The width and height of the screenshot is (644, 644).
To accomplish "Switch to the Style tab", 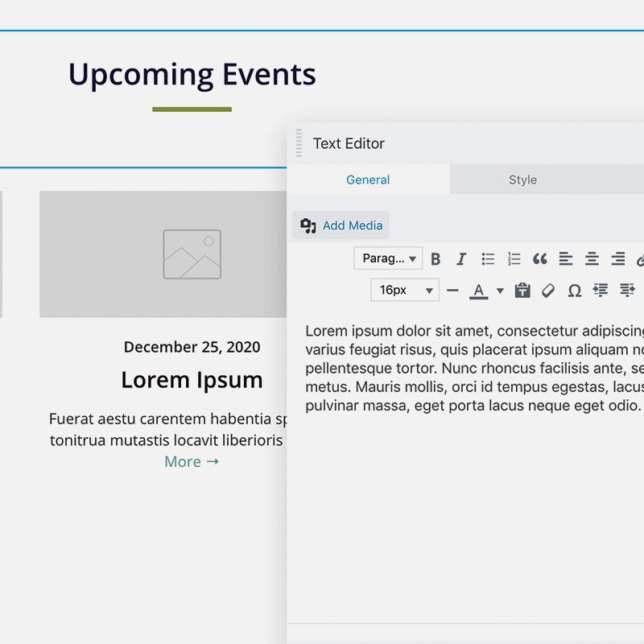I will point(522,180).
